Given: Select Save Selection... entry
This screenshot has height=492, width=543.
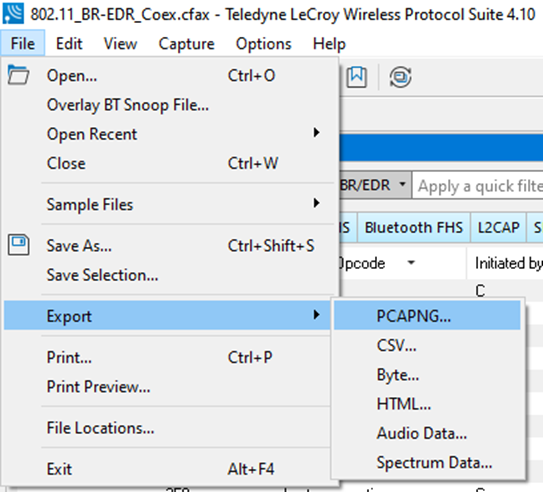Looking at the screenshot, I should [x=170, y=275].
